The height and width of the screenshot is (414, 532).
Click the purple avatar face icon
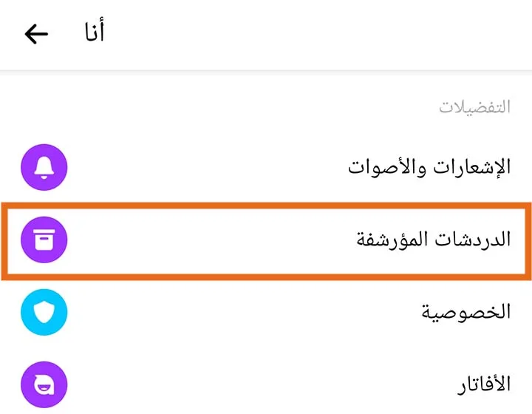click(x=44, y=384)
